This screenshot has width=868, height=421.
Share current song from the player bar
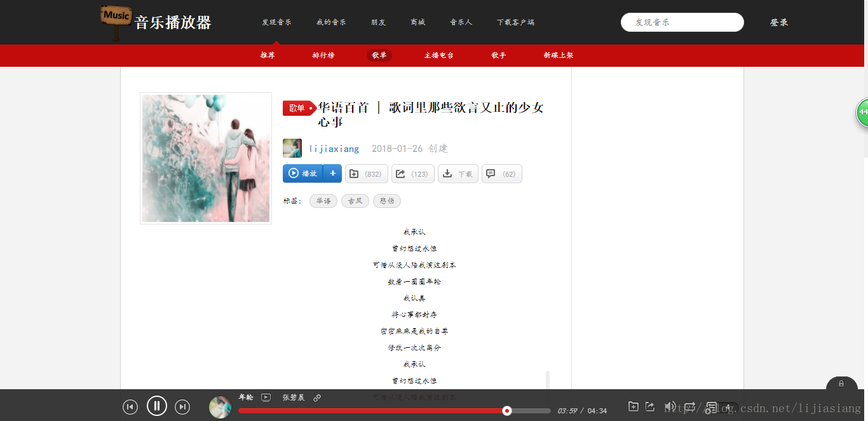point(650,406)
